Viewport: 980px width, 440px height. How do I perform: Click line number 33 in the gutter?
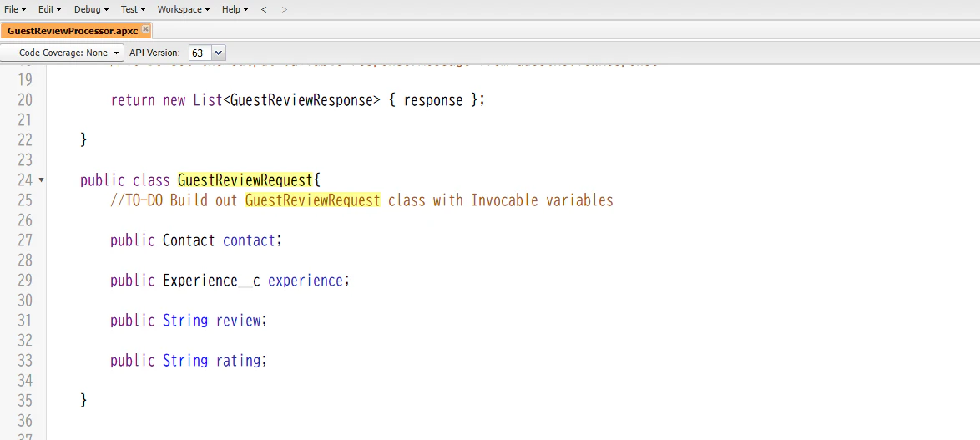coord(24,360)
